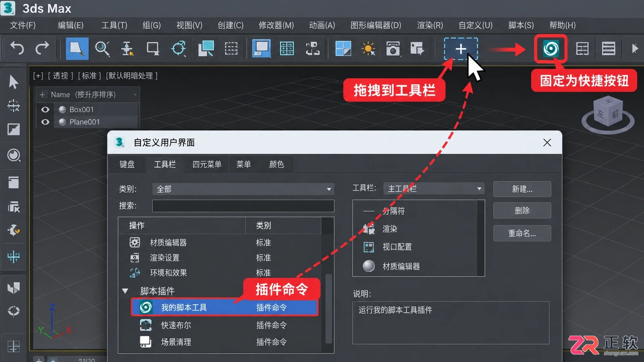Select the arrow tool in left sidebar

[x=13, y=82]
